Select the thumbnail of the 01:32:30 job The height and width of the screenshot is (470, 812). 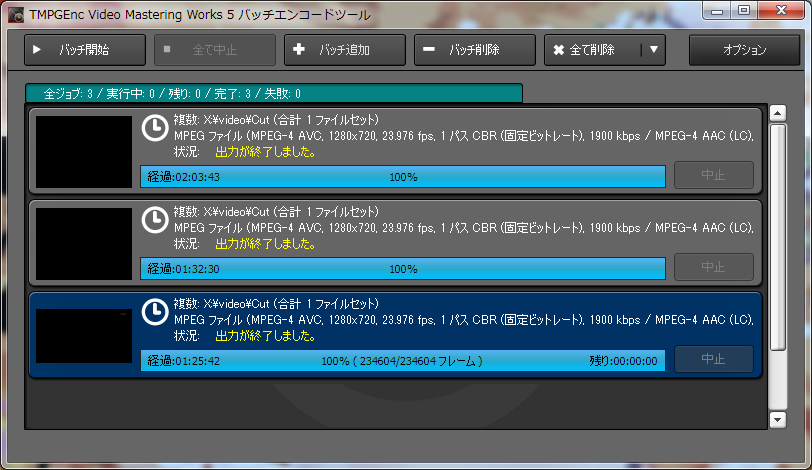84,244
